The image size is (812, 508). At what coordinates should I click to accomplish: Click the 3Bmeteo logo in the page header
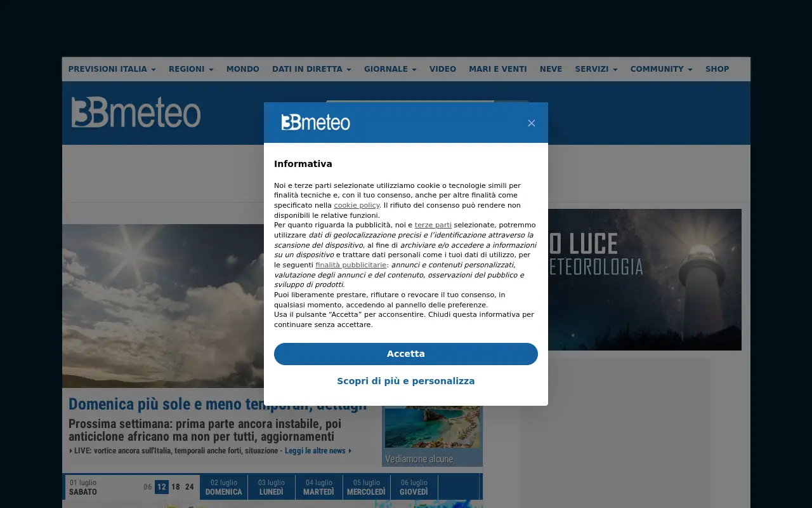[136, 112]
